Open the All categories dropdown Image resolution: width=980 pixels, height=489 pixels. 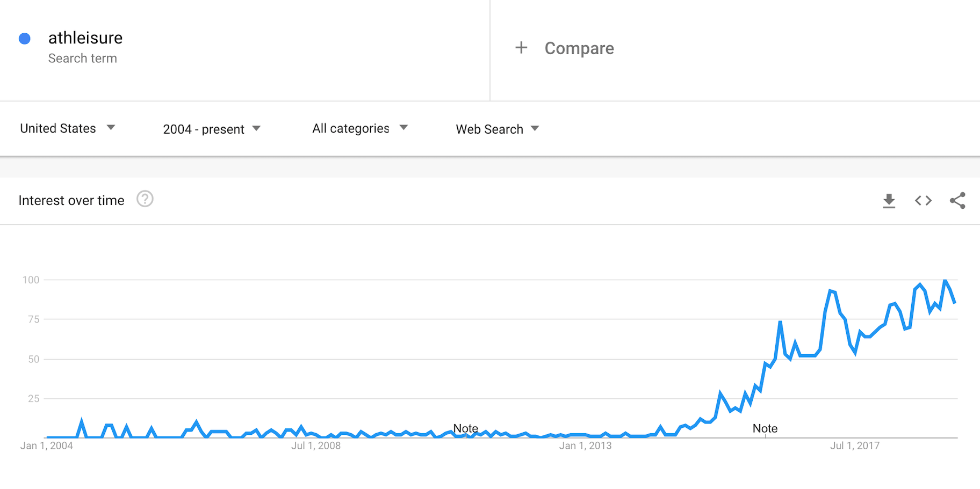(x=360, y=128)
